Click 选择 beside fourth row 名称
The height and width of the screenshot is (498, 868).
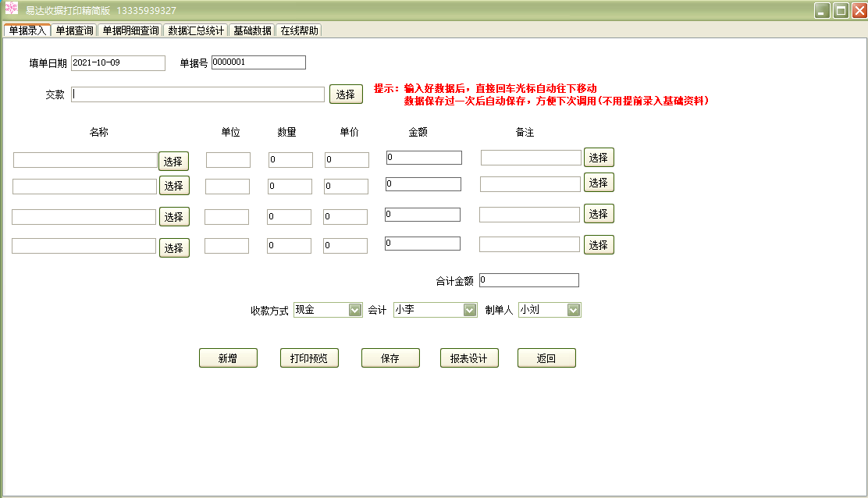pyautogui.click(x=174, y=248)
